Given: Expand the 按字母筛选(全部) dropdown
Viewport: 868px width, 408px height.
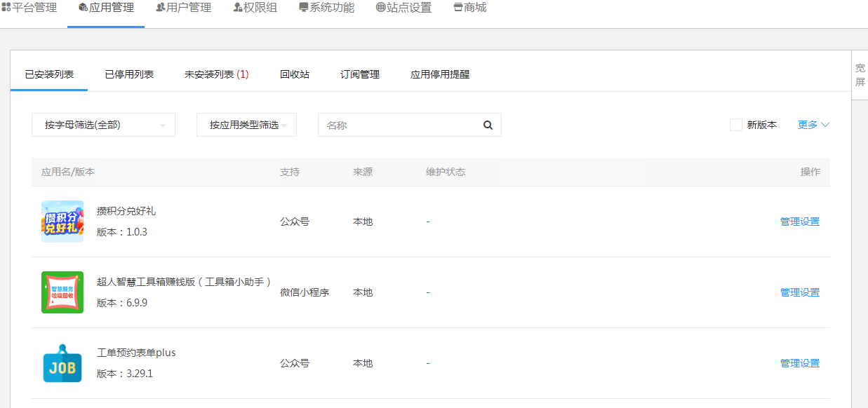Looking at the screenshot, I should tap(103, 125).
